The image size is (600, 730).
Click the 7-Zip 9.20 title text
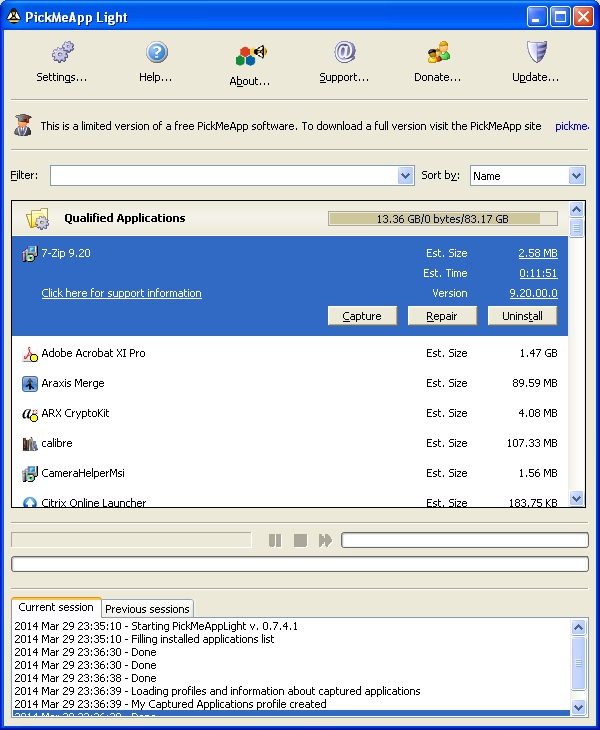tap(66, 253)
